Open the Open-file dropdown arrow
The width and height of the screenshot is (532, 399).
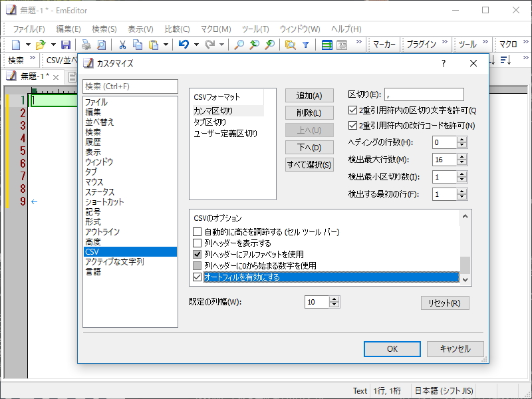[x=53, y=45]
